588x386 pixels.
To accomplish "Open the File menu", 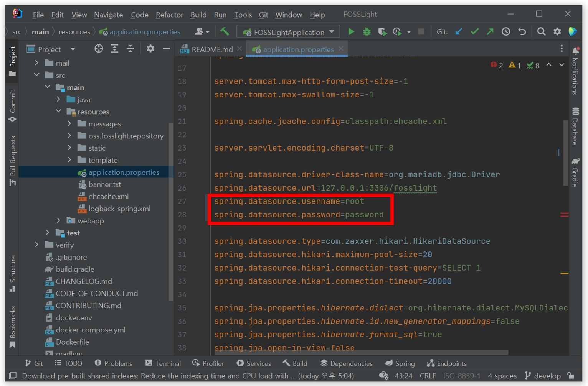I will (x=38, y=15).
